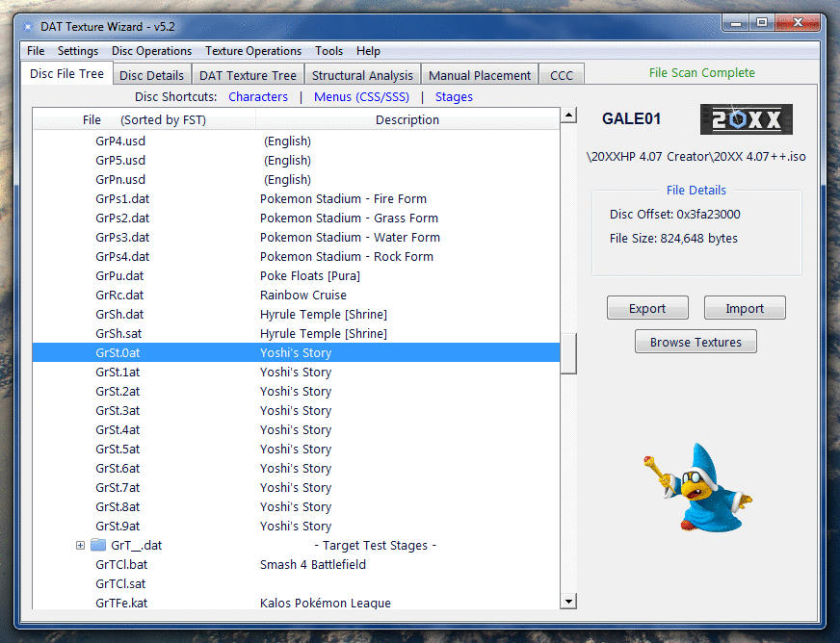Select the GrSt.7at Yoshi's Story row
This screenshot has width=840, height=643.
[x=297, y=488]
